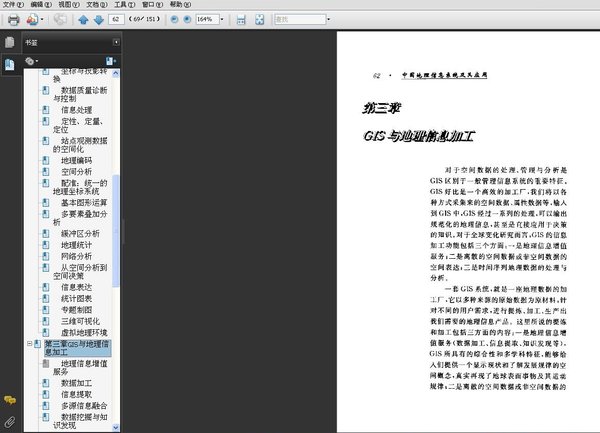Open the pages thumbnail panel icon
Viewport: 600px width, 433px height.
pyautogui.click(x=10, y=42)
